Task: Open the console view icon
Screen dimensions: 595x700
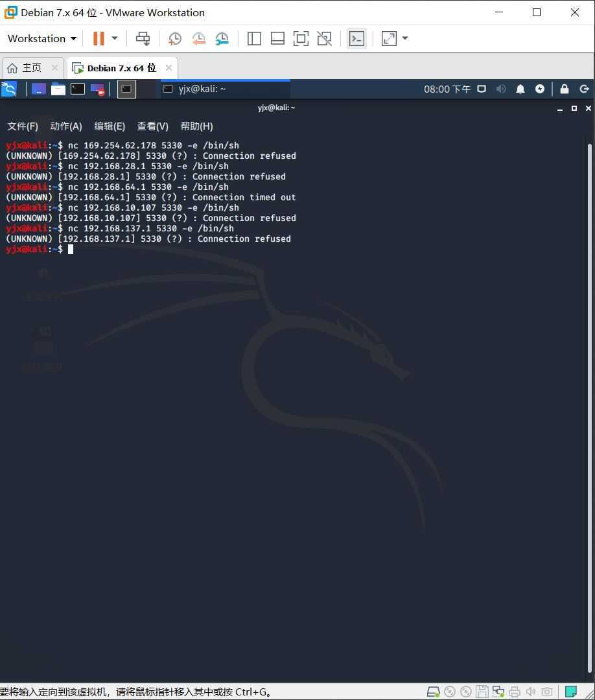Action: pos(356,38)
